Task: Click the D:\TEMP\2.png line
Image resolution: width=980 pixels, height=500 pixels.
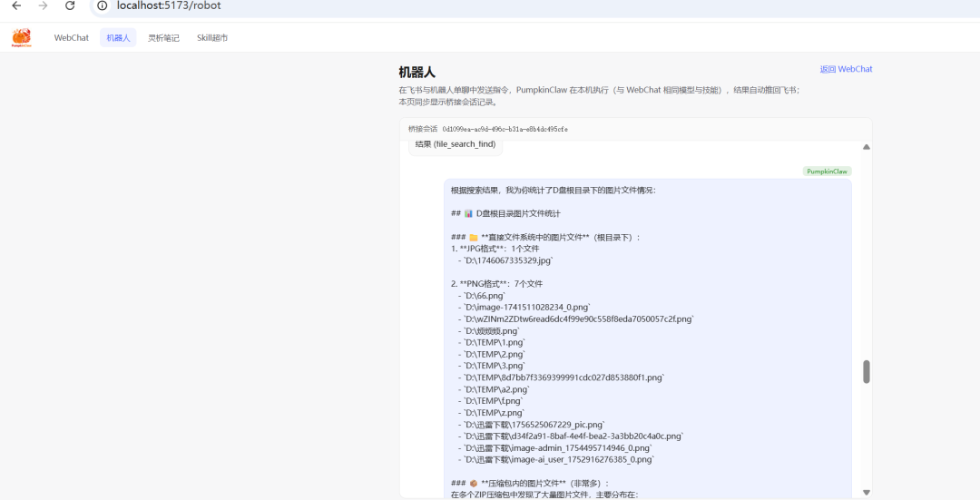Action: 491,355
